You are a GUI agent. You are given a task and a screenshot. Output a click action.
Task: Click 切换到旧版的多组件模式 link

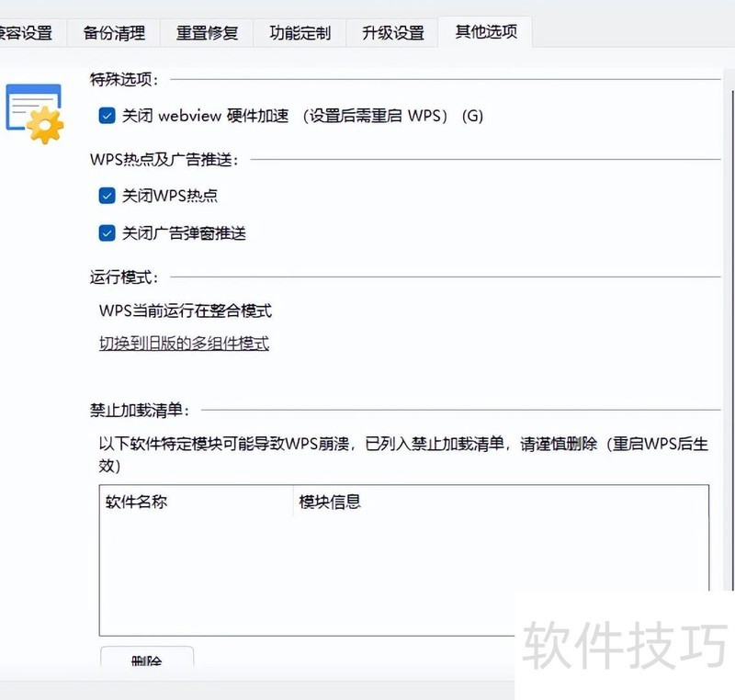[185, 344]
